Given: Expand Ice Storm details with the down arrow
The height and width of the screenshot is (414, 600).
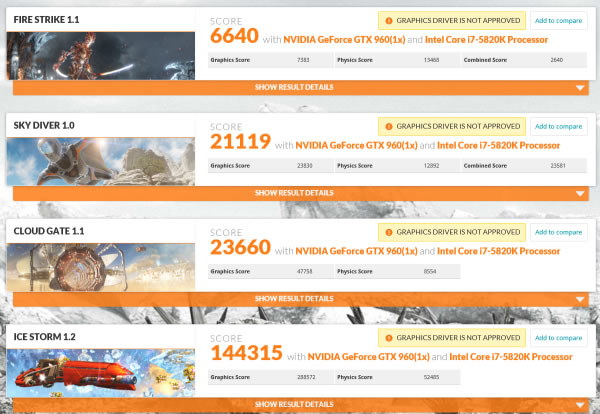Looking at the screenshot, I should (x=580, y=405).
